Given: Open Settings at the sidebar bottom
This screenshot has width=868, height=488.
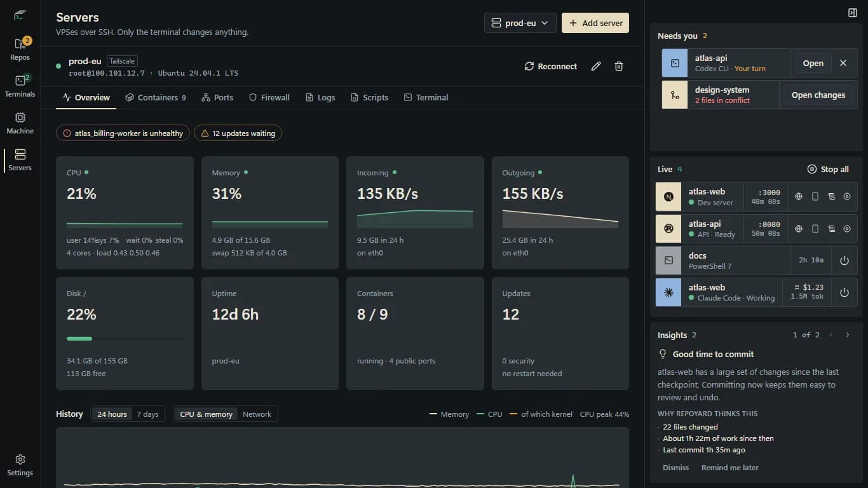Looking at the screenshot, I should (20, 465).
